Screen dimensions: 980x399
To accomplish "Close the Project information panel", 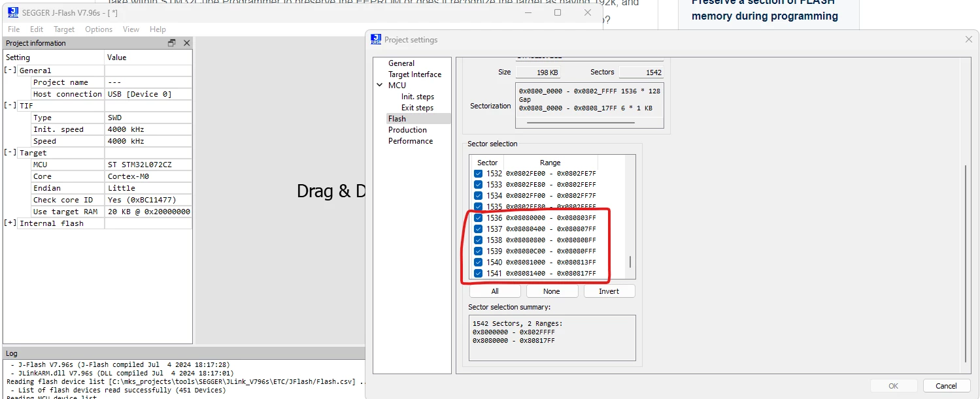I will [186, 43].
